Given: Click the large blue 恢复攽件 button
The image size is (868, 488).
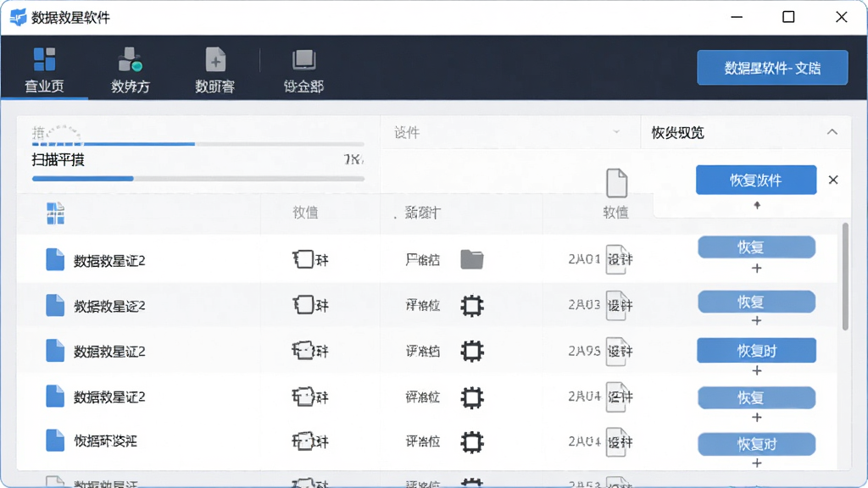Looking at the screenshot, I should point(755,180).
